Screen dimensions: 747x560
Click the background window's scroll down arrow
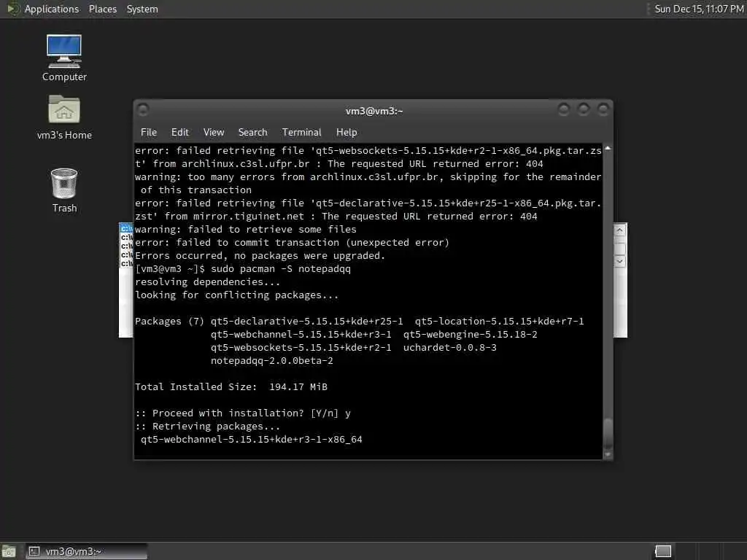point(619,261)
